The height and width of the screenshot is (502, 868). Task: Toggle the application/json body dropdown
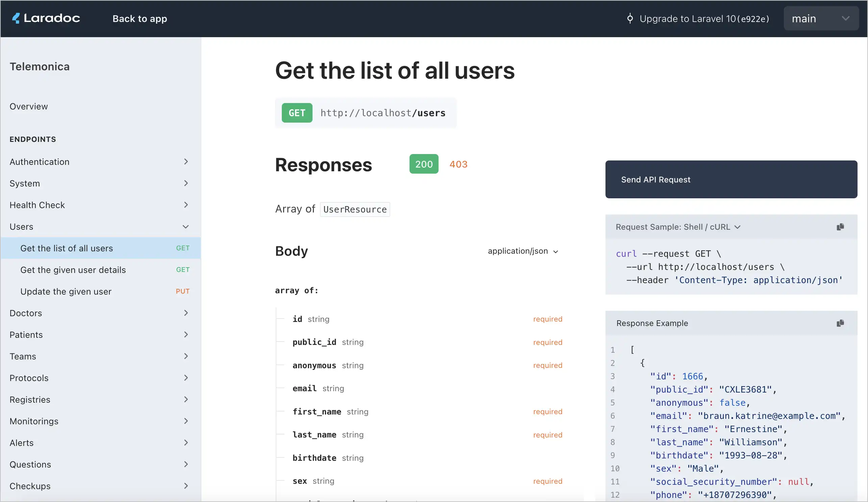(523, 251)
